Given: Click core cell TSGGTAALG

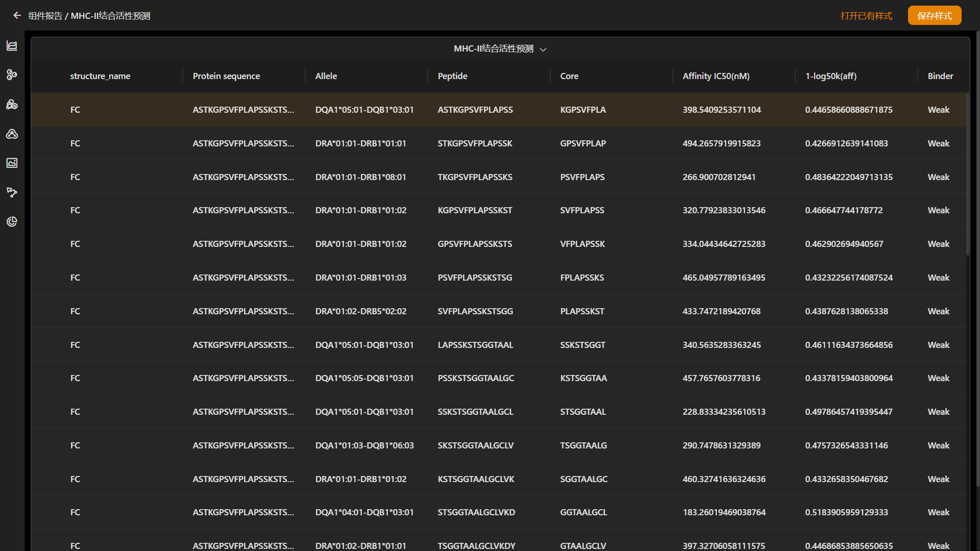Looking at the screenshot, I should point(583,445).
